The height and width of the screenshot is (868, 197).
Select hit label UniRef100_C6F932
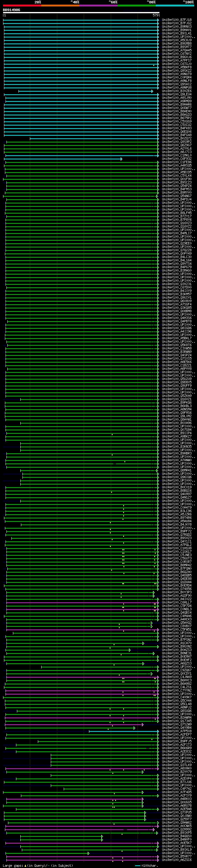[176, 159]
